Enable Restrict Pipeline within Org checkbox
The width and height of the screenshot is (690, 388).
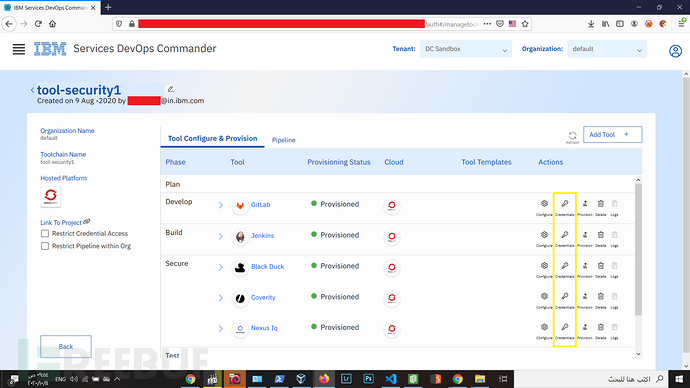pos(45,246)
